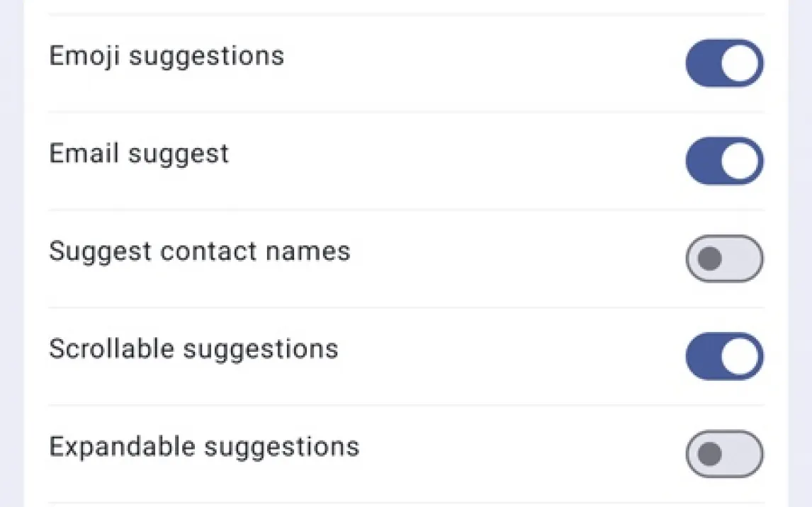Click the white knob of Emoji suggestions switch
Viewport: 812px width, 507px height.
740,63
